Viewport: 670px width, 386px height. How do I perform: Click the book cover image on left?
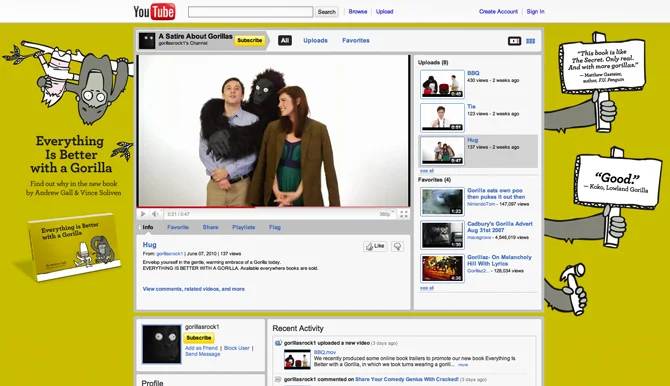74,248
